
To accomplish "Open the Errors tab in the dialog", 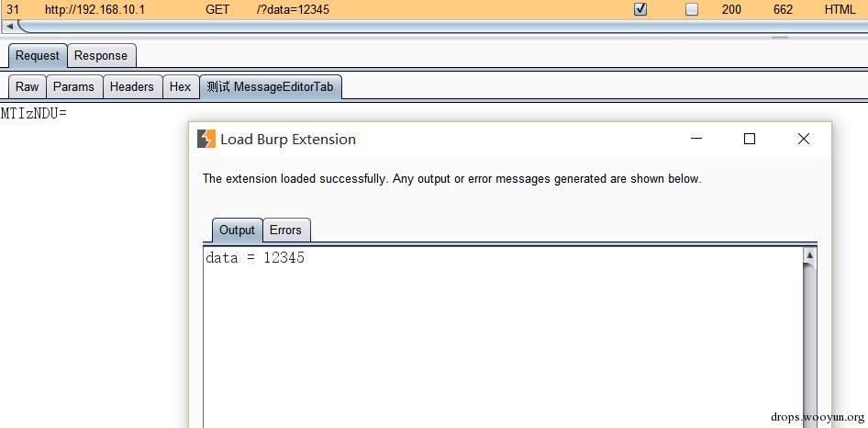I will click(286, 231).
